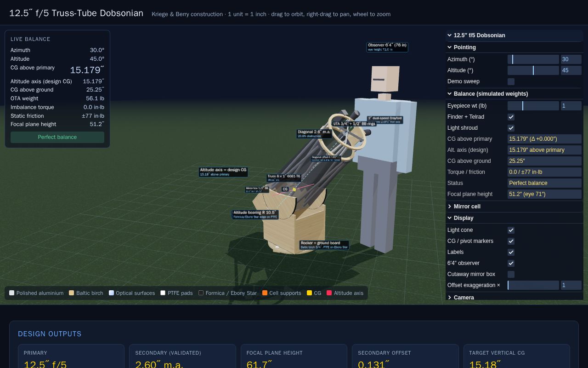The image size is (588, 368).
Task: Click the red Altitude axis legend swatch
Action: [x=329, y=293]
